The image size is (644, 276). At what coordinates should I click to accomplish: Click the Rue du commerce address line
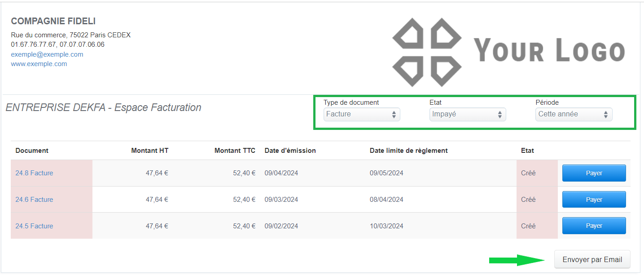71,35
